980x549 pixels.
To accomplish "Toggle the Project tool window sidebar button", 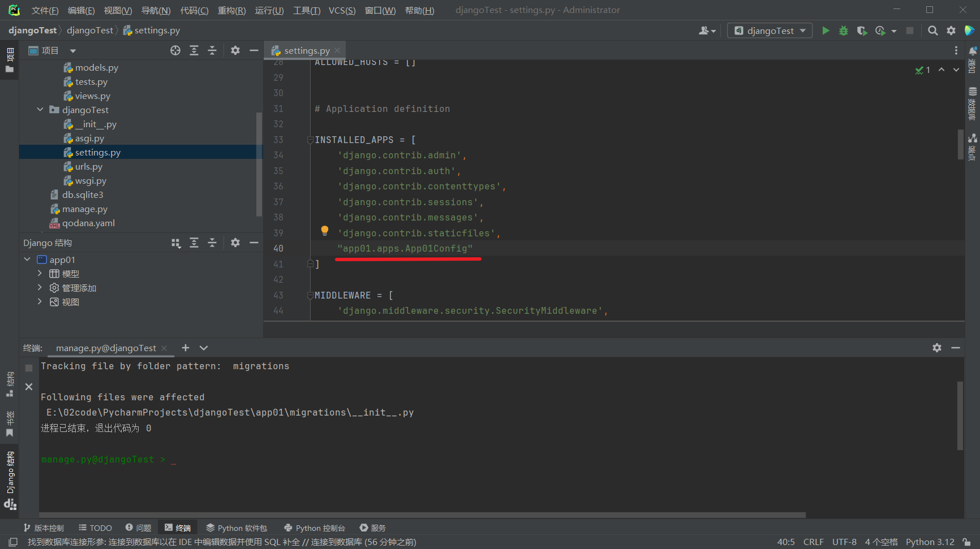I will (x=10, y=60).
